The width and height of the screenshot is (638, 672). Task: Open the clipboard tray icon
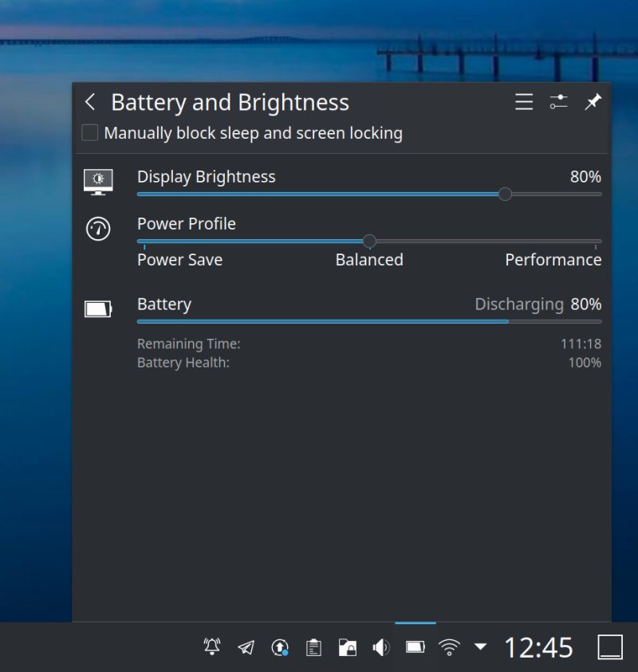click(313, 646)
